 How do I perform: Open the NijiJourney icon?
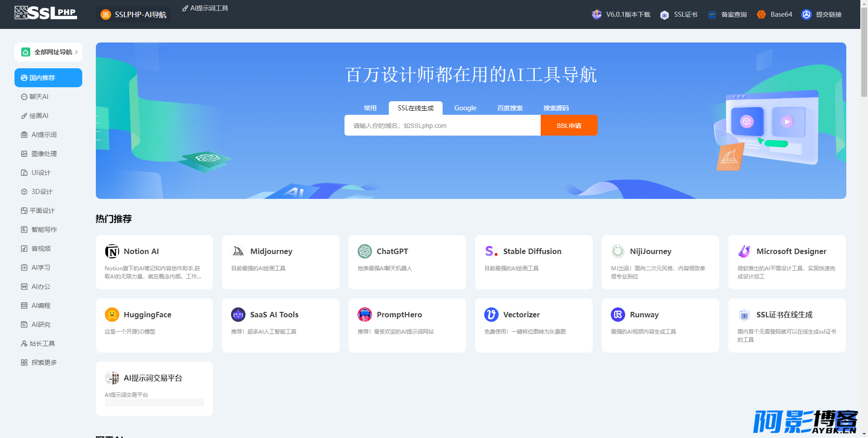point(618,251)
